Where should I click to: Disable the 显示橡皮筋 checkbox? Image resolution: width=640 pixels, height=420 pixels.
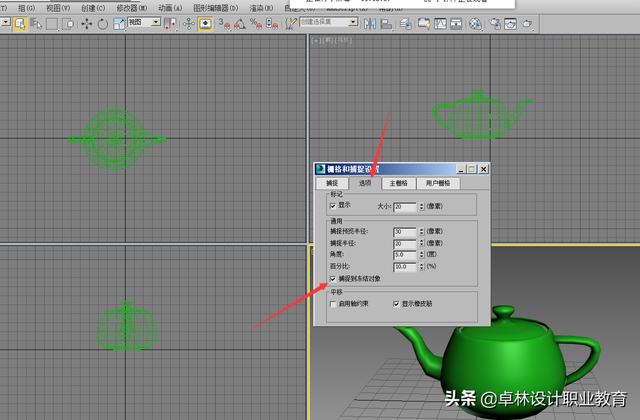[397, 303]
